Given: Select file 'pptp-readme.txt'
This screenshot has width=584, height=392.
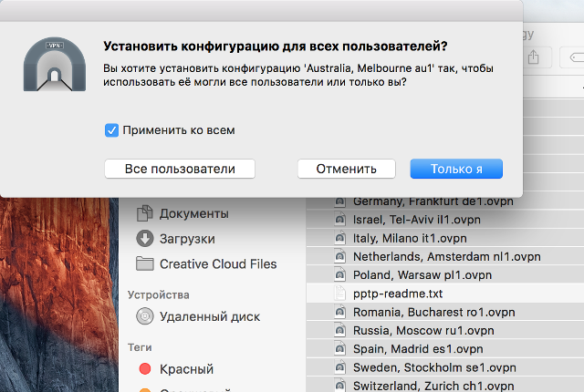Looking at the screenshot, I should coord(398,294).
